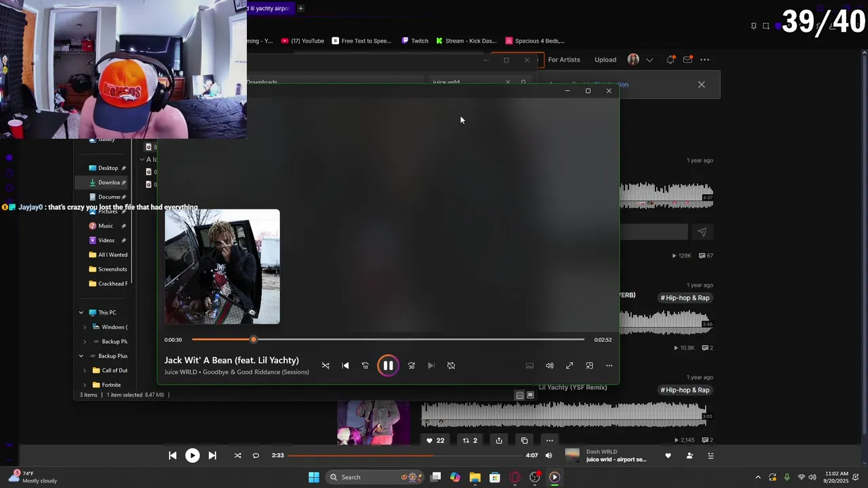
Task: Skip forward 30 seconds in media player
Action: [411, 365]
